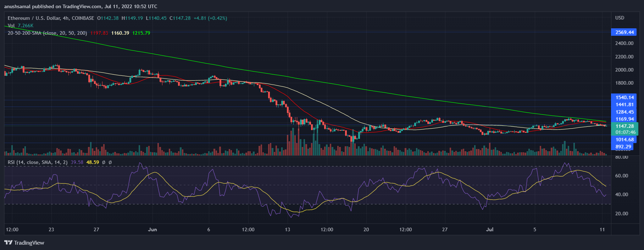This screenshot has width=644, height=250.
Task: Open the 20-50-200-SMA indicator legend
Action: [x=48, y=33]
